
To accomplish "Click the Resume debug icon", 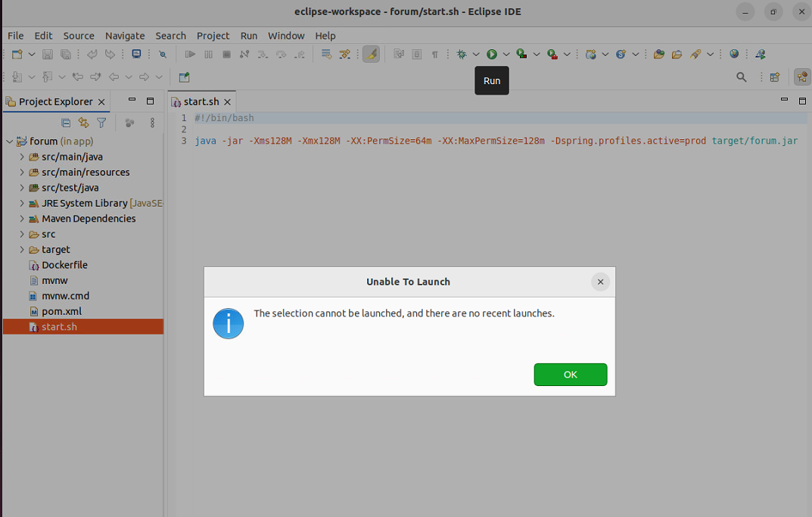I will [x=190, y=54].
